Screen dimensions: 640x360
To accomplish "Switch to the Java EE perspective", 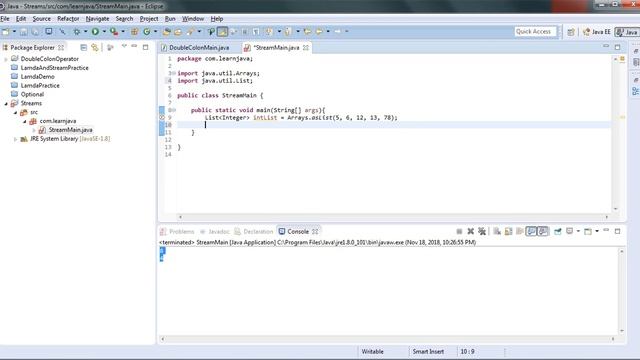I will 597,32.
